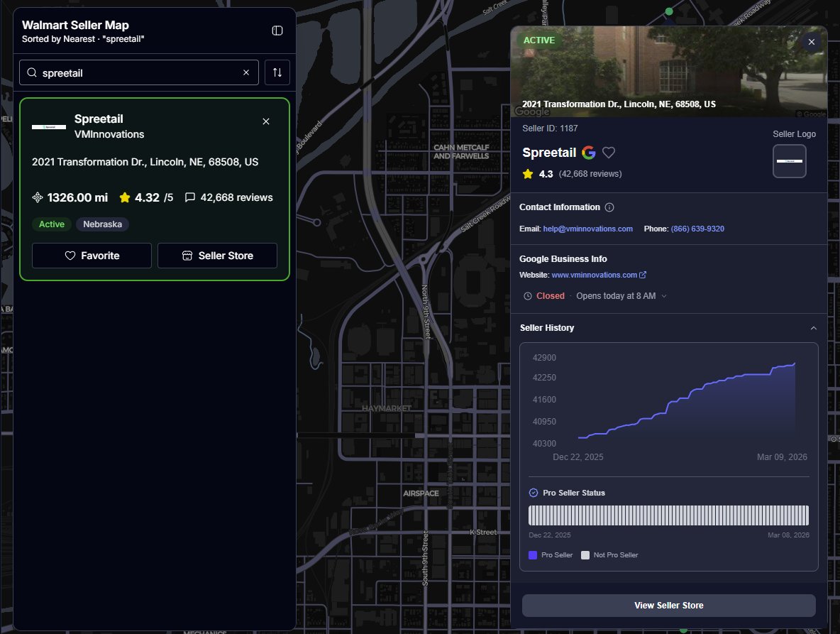
Task: Click the ACTIVE badge on photo
Action: pyautogui.click(x=539, y=40)
